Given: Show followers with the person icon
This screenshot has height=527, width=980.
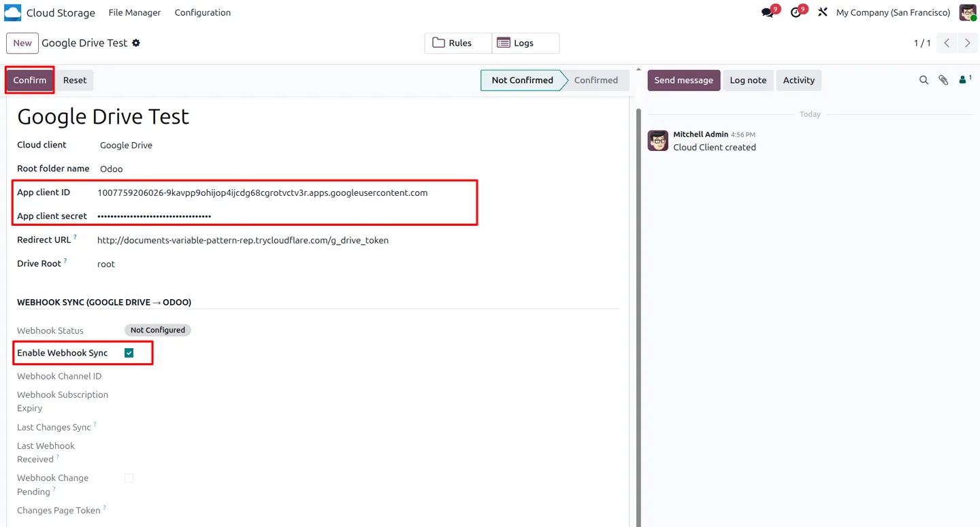Looking at the screenshot, I should click(x=964, y=80).
